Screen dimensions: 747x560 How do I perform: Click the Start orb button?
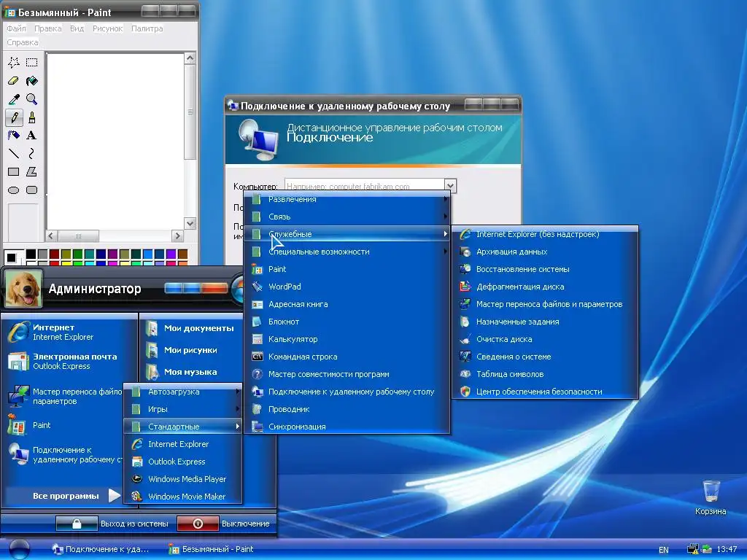(x=20, y=548)
